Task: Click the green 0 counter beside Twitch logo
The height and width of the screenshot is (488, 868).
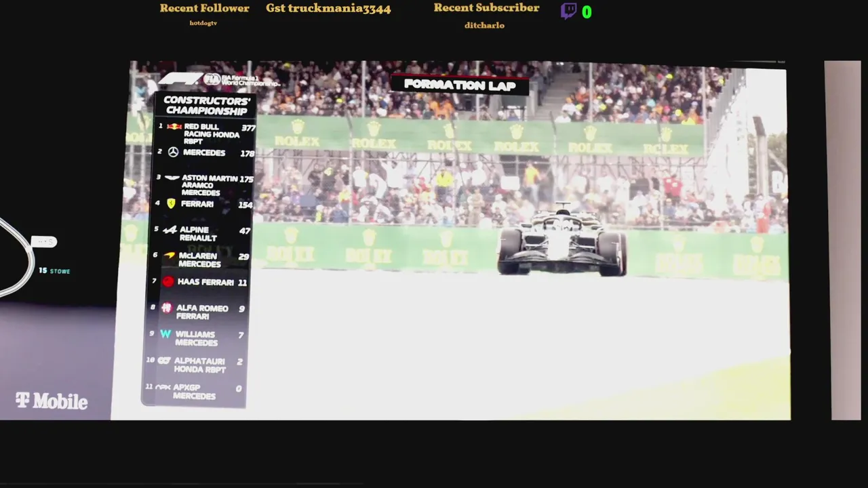Action: [587, 12]
